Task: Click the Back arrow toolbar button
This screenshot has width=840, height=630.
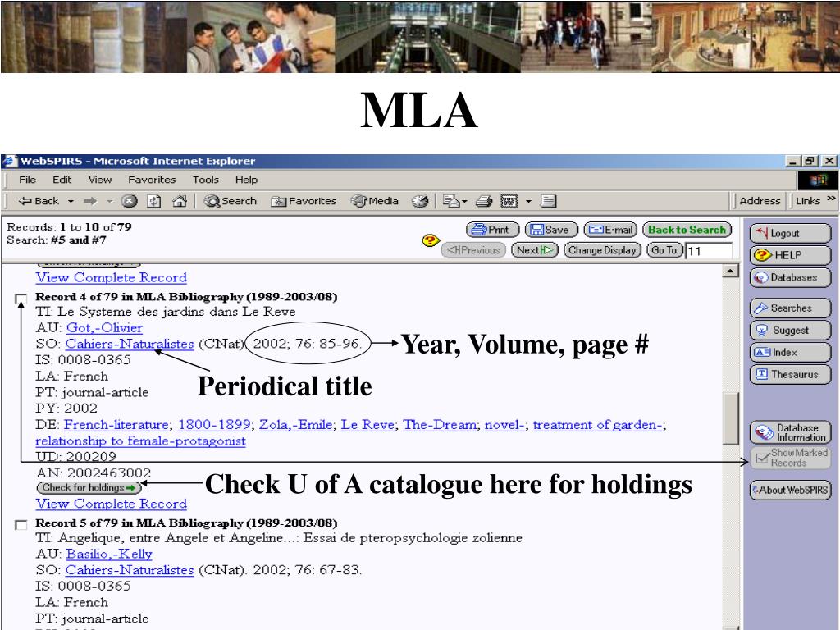Action: 38,202
